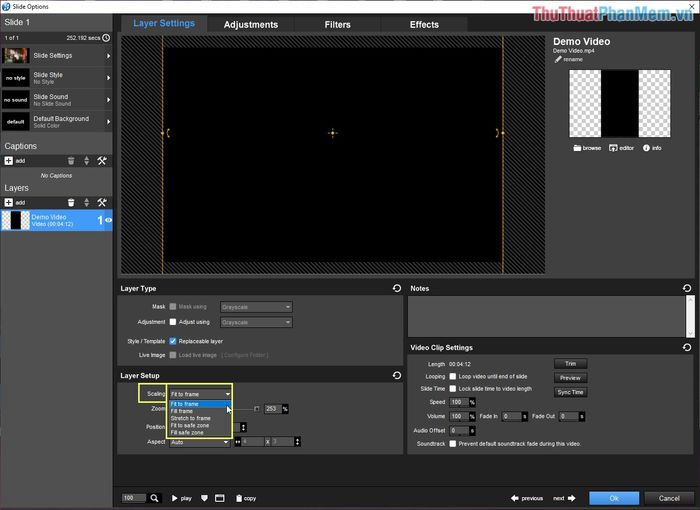
Task: Add a new layer with plus icon
Action: click(8, 202)
